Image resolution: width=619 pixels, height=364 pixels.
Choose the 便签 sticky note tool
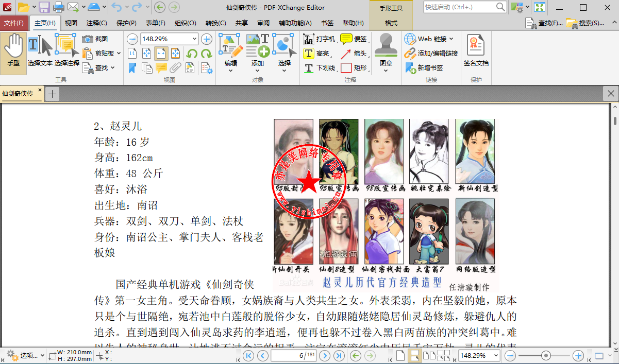tap(354, 39)
